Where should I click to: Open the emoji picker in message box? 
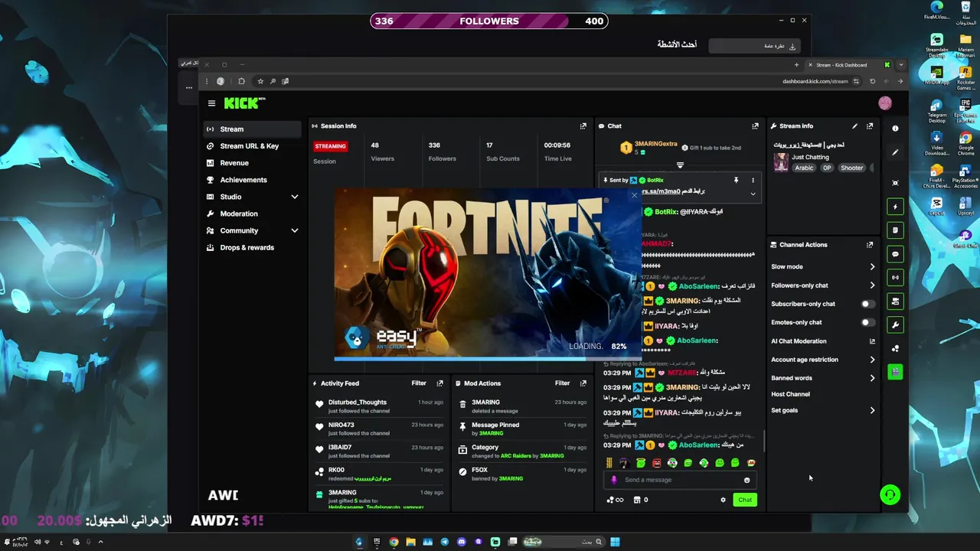coord(746,480)
